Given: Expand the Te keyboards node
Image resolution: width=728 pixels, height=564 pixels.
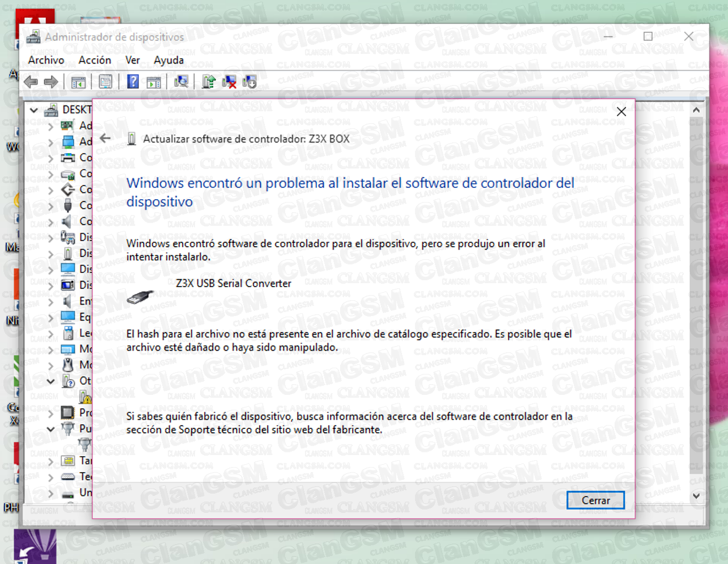Looking at the screenshot, I should tap(50, 477).
